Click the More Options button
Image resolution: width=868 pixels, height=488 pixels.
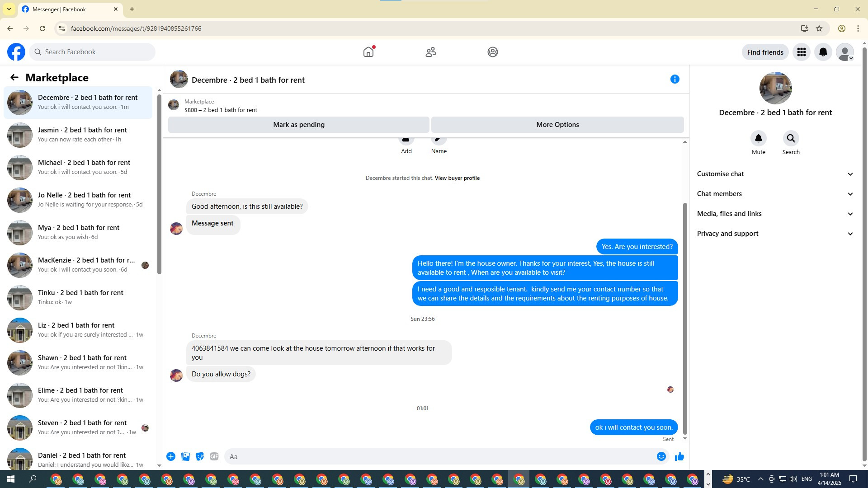(x=557, y=125)
